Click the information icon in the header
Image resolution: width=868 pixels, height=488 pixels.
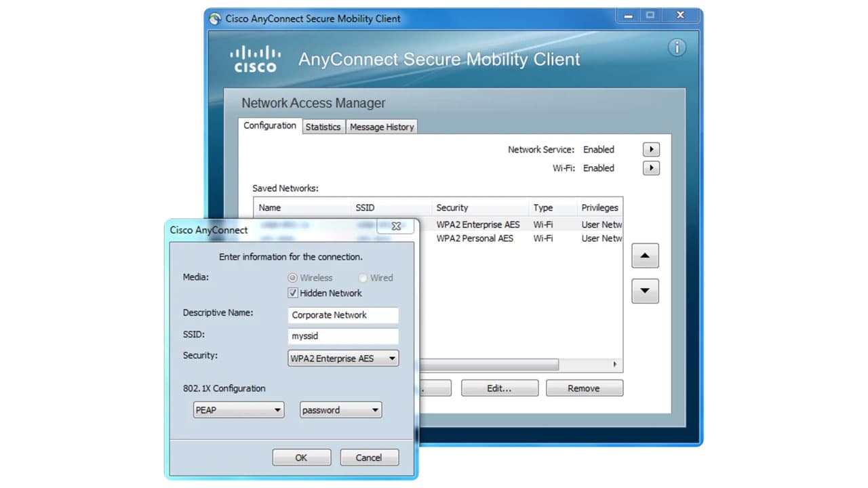[677, 47]
